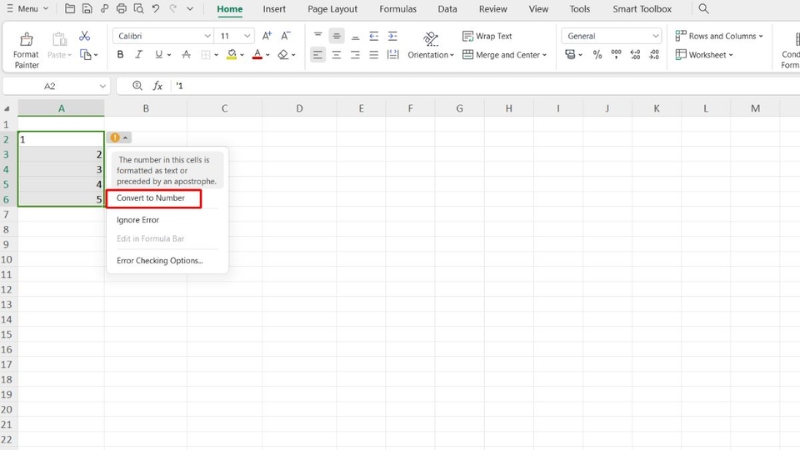
Task: Click the red font color swatch
Action: coord(257,55)
